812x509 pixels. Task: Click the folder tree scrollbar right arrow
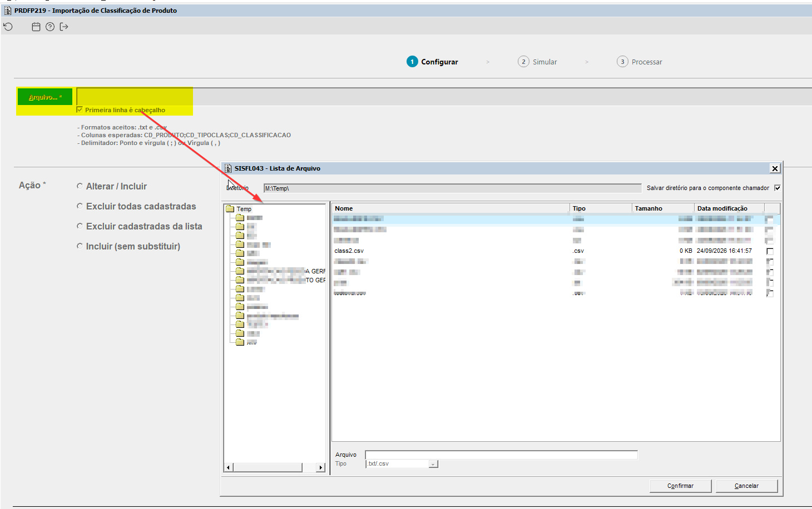point(320,467)
